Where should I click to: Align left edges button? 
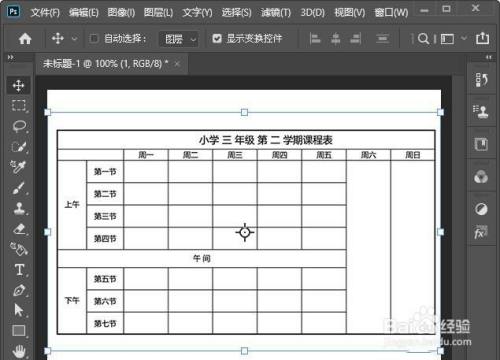click(315, 39)
